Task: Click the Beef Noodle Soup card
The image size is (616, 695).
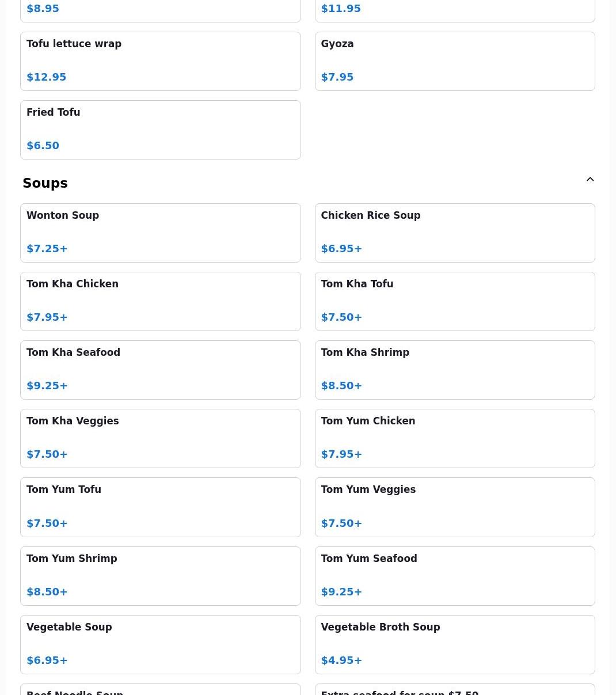Action: [160, 690]
